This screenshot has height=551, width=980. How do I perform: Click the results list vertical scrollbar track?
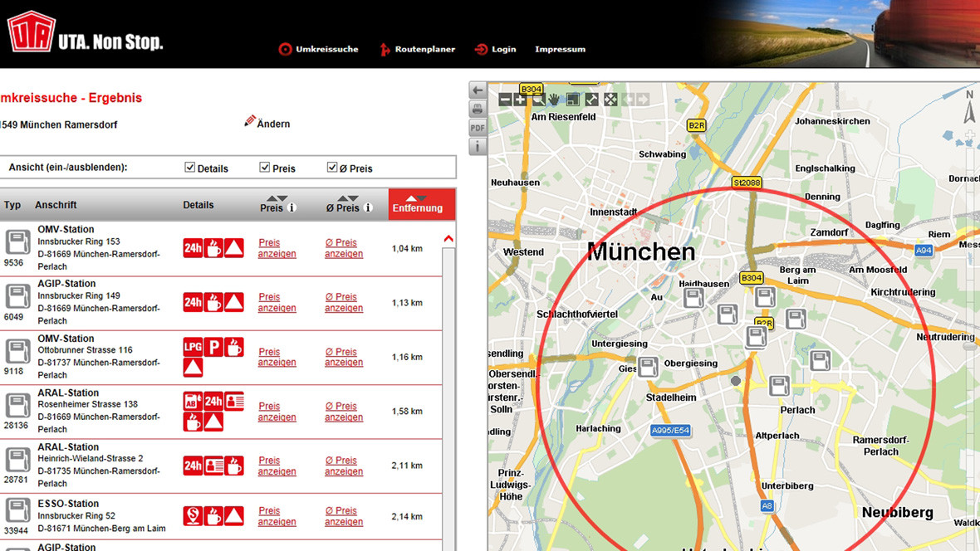(x=448, y=400)
